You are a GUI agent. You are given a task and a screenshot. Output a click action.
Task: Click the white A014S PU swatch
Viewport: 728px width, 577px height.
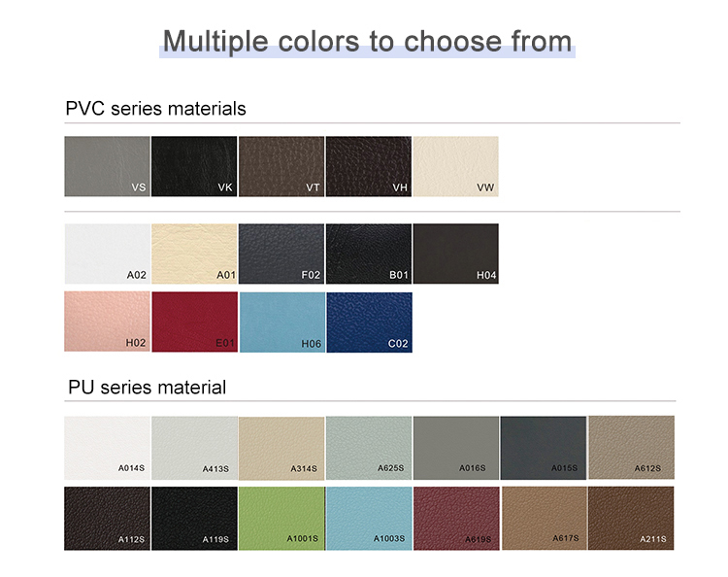(107, 448)
